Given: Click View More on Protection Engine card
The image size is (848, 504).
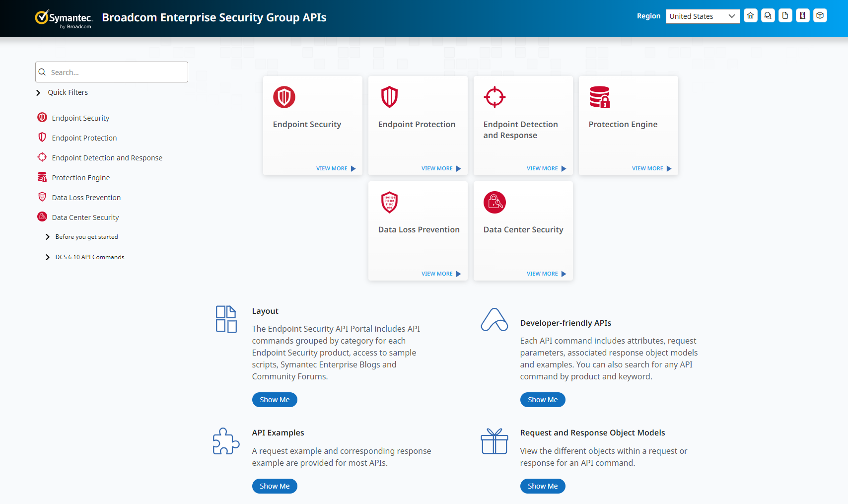Looking at the screenshot, I should click(x=651, y=169).
